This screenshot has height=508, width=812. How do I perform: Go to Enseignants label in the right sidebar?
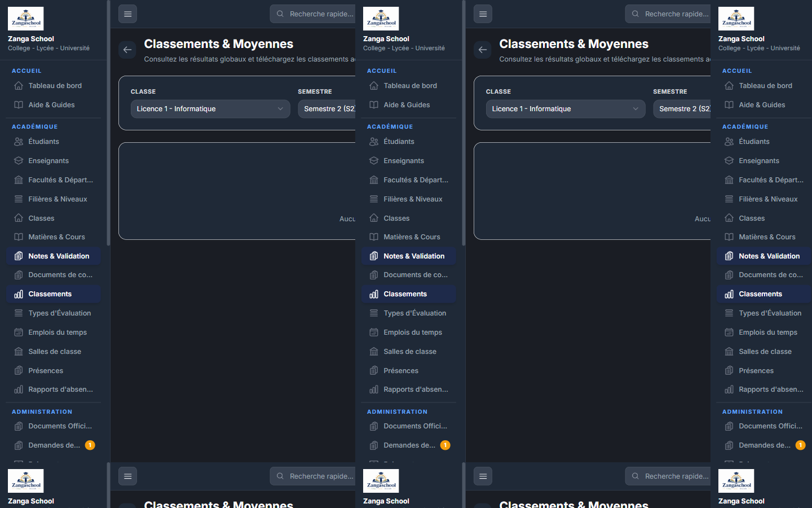[x=759, y=161]
